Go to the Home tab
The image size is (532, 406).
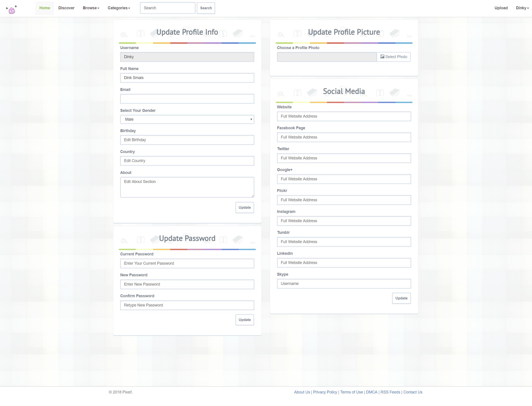44,8
